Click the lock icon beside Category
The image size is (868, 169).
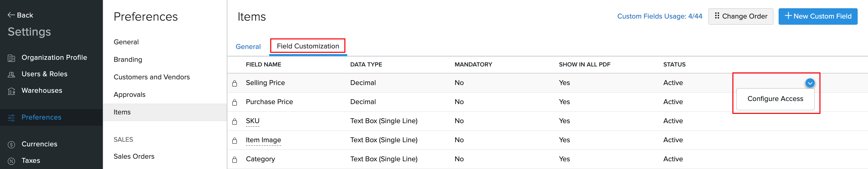click(235, 159)
